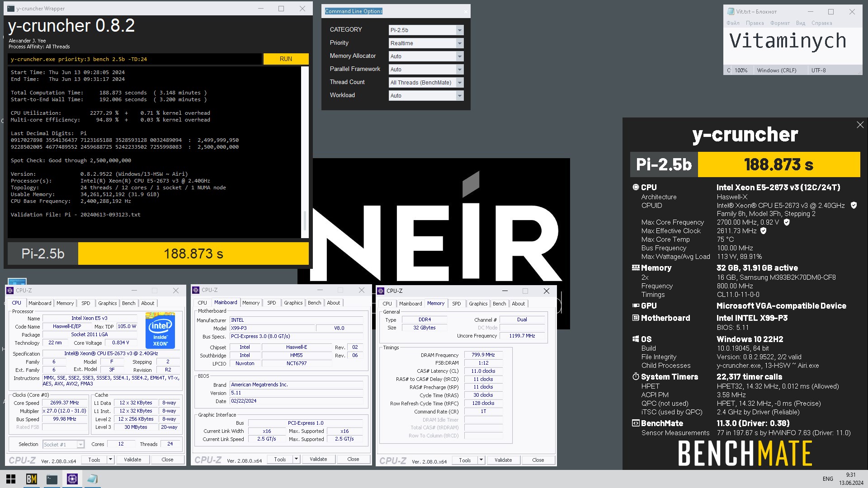The image size is (868, 488).
Task: Click the BenchMate section icon in the result panel
Action: pos(636,423)
